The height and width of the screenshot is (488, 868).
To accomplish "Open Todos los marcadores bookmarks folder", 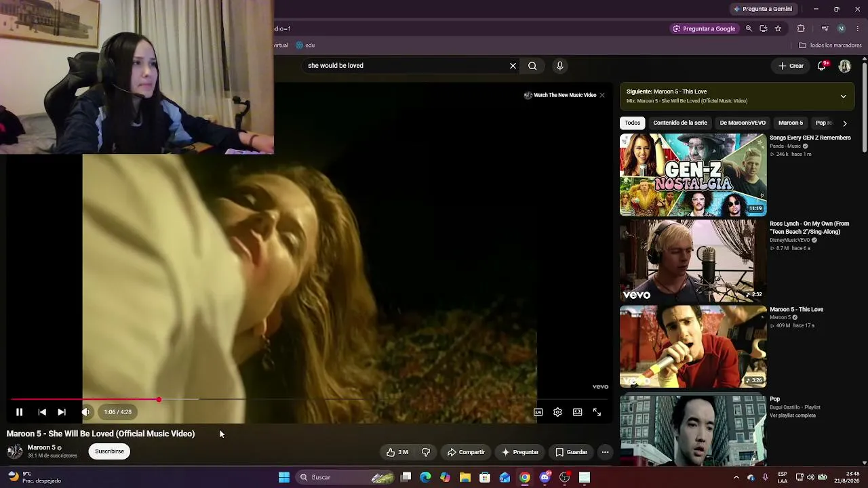I will pyautogui.click(x=830, y=45).
